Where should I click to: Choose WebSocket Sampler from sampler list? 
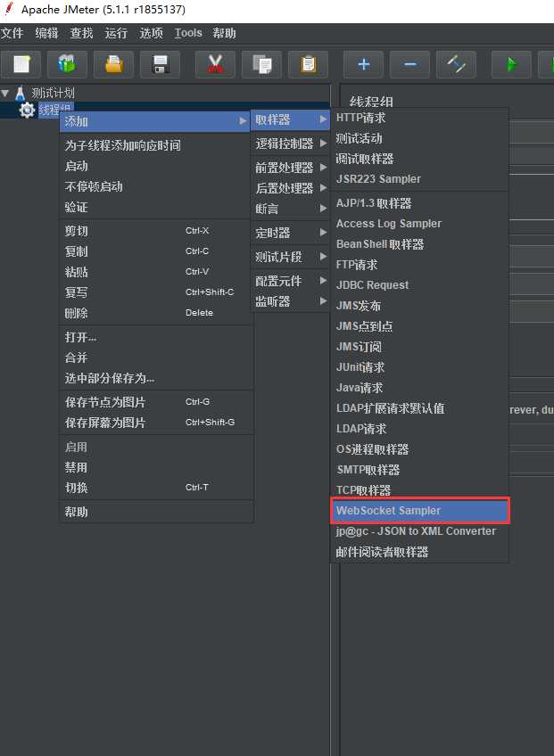[420, 511]
